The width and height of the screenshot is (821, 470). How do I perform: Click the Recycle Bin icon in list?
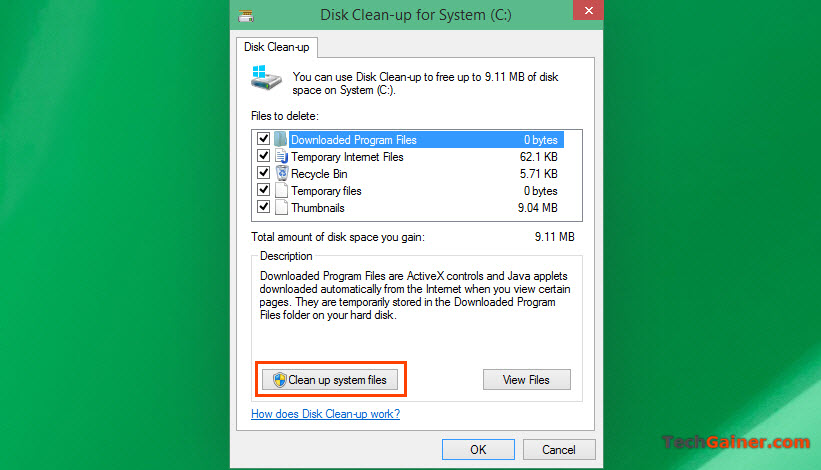point(282,173)
